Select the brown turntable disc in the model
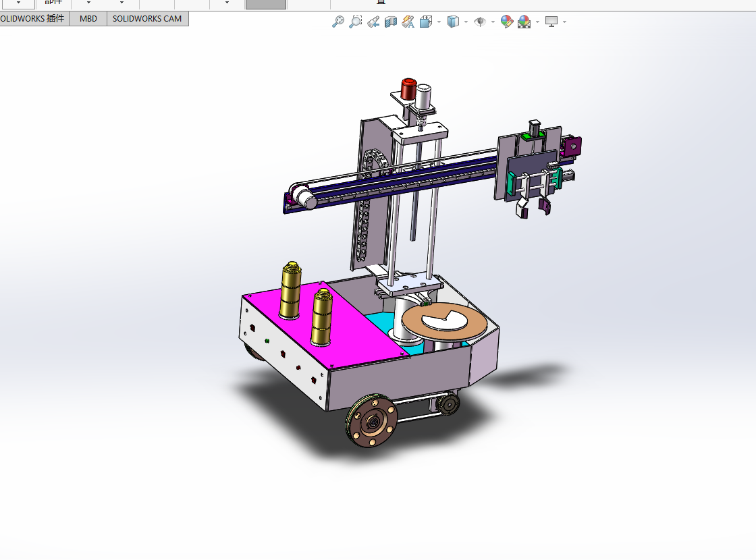756x560 pixels. point(444,323)
